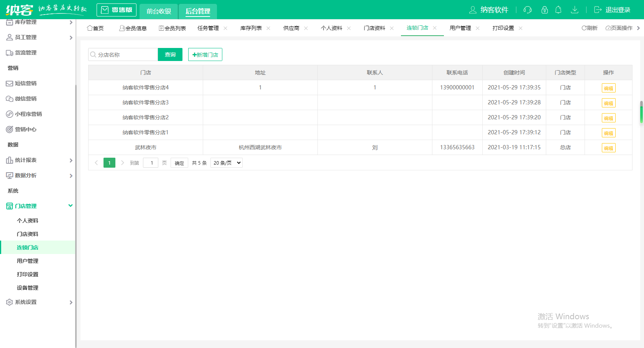Open marketing center (营销中心) sidebar item
The image size is (644, 348).
(26, 129)
